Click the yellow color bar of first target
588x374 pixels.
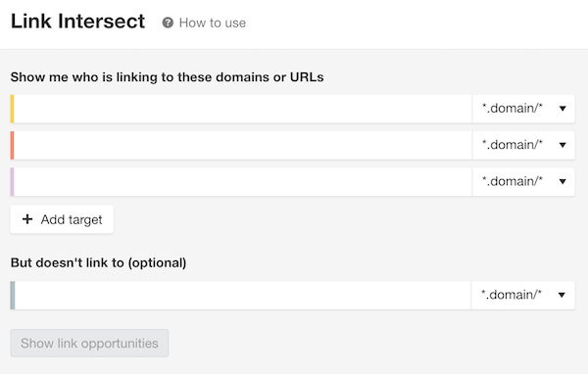(13, 109)
